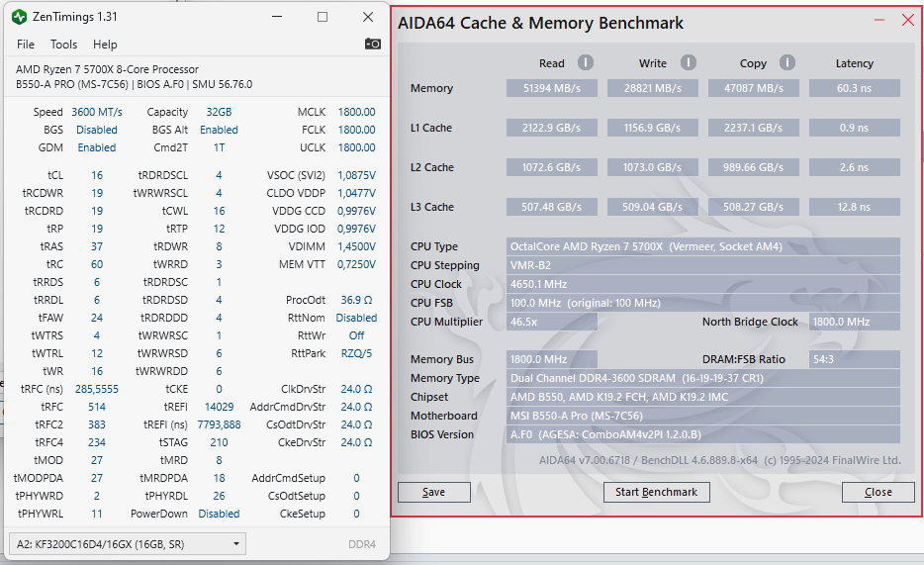Image resolution: width=924 pixels, height=565 pixels.
Task: Click Motherboard value MSI B550-A Pro
Action: pyautogui.click(x=703, y=416)
